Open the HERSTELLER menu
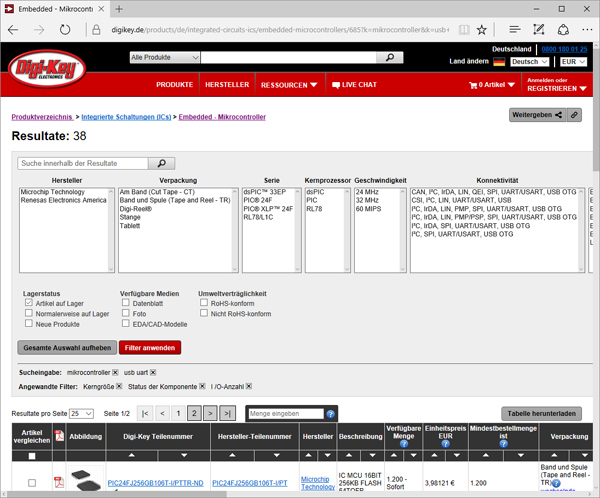This screenshot has width=600, height=498. (x=227, y=85)
